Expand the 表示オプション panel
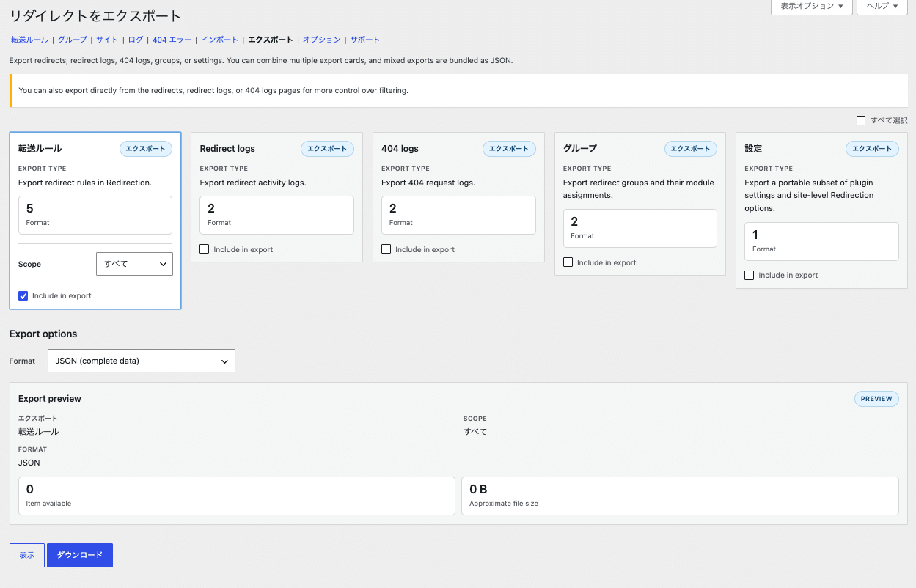Viewport: 916px width, 588px height. tap(812, 7)
